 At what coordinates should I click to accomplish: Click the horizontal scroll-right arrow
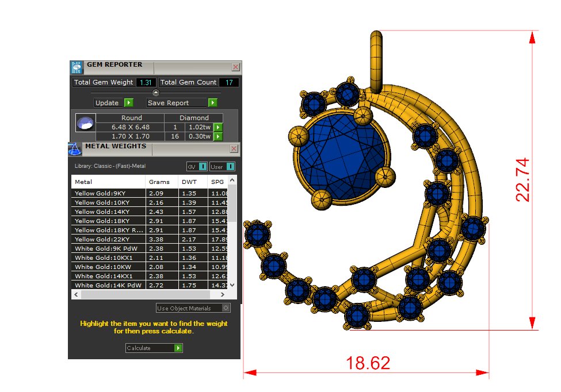coord(223,294)
